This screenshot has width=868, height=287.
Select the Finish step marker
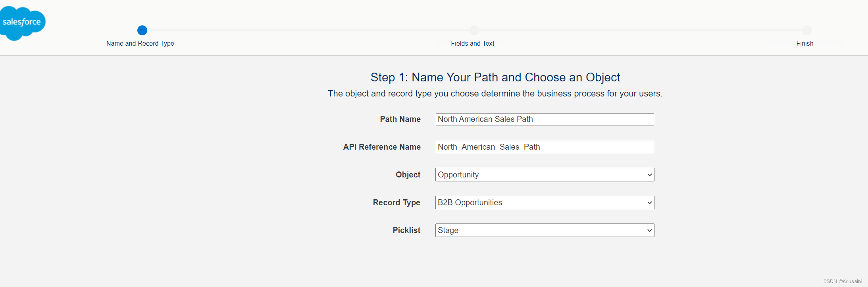pyautogui.click(x=807, y=30)
